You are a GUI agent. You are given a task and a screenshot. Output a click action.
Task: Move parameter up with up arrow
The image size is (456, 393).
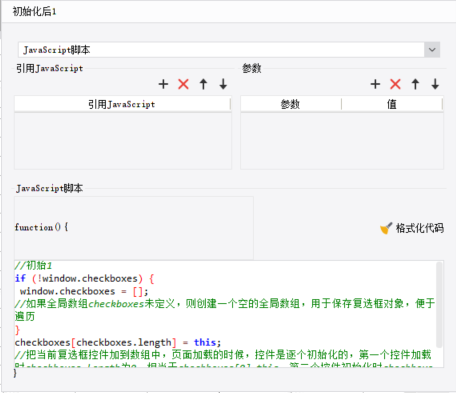tap(415, 84)
